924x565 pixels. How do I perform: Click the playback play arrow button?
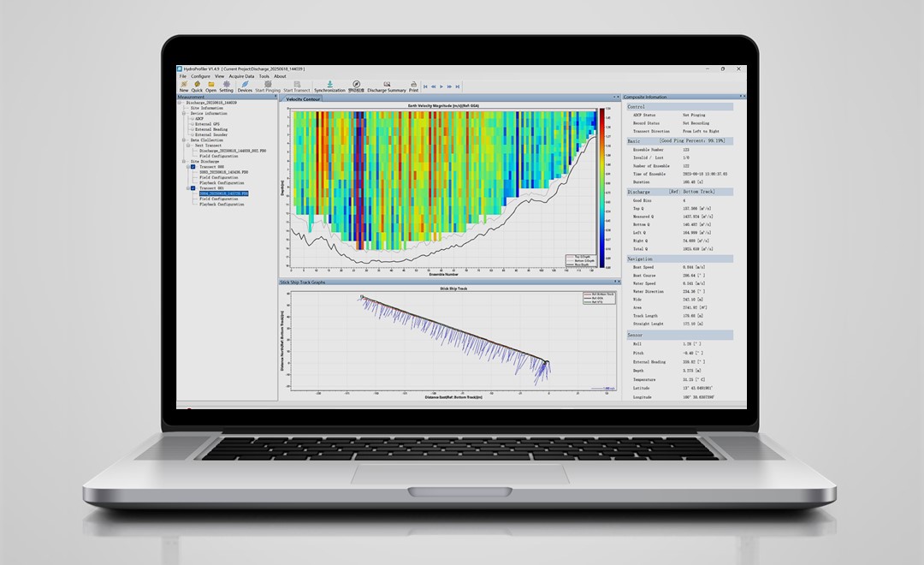[441, 86]
